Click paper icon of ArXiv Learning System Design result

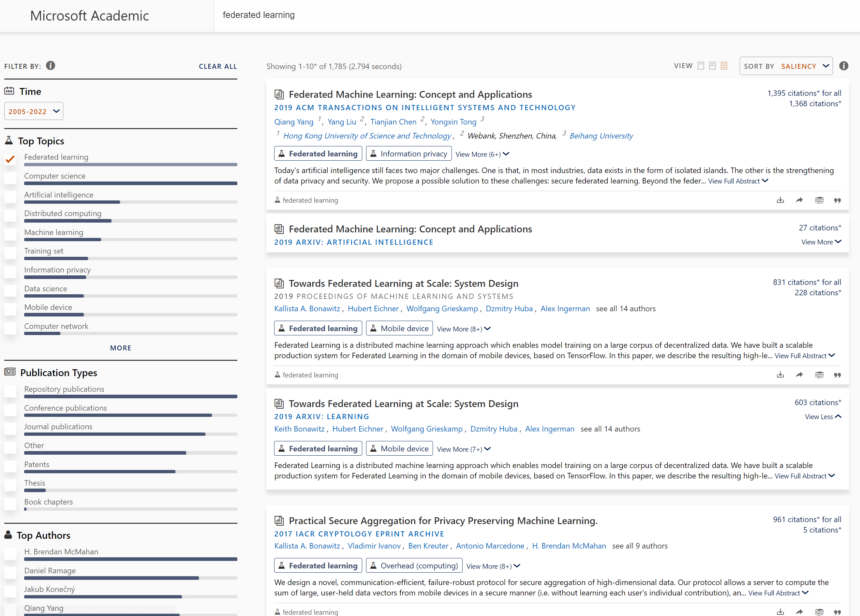[279, 404]
